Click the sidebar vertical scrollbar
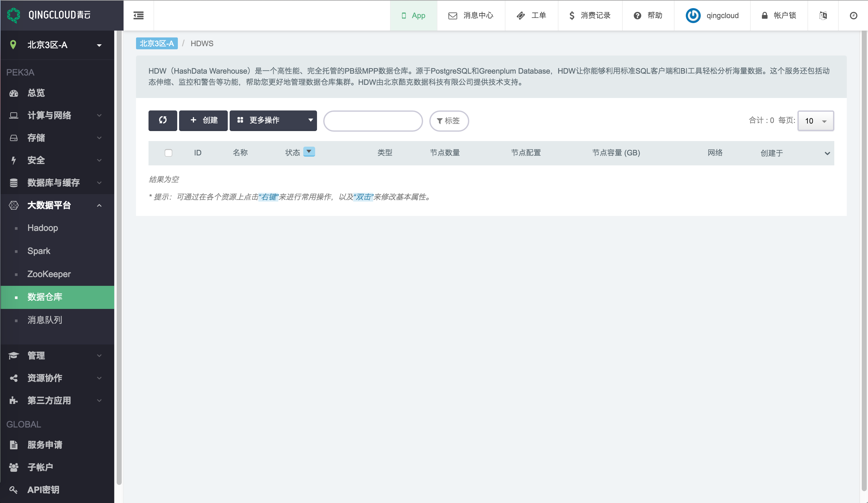The width and height of the screenshot is (868, 503). [x=119, y=258]
